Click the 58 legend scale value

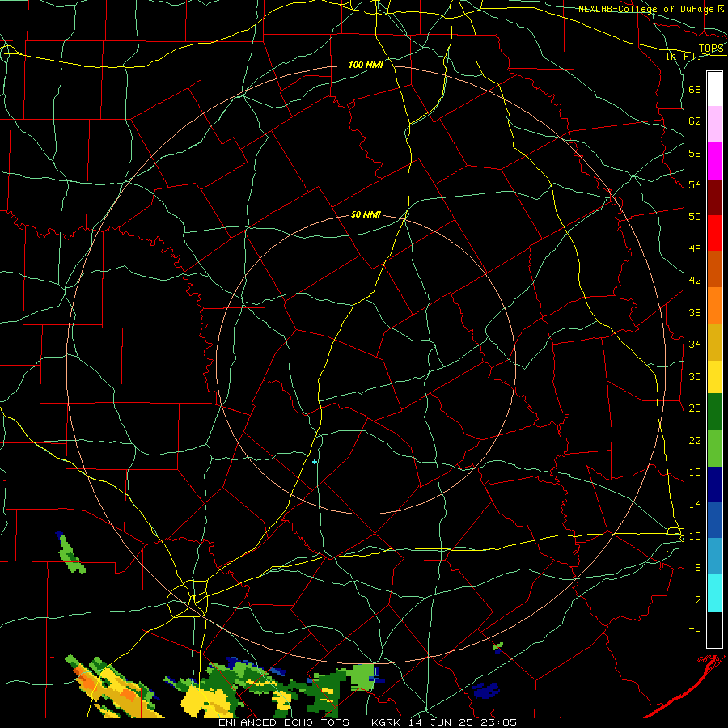pyautogui.click(x=695, y=153)
